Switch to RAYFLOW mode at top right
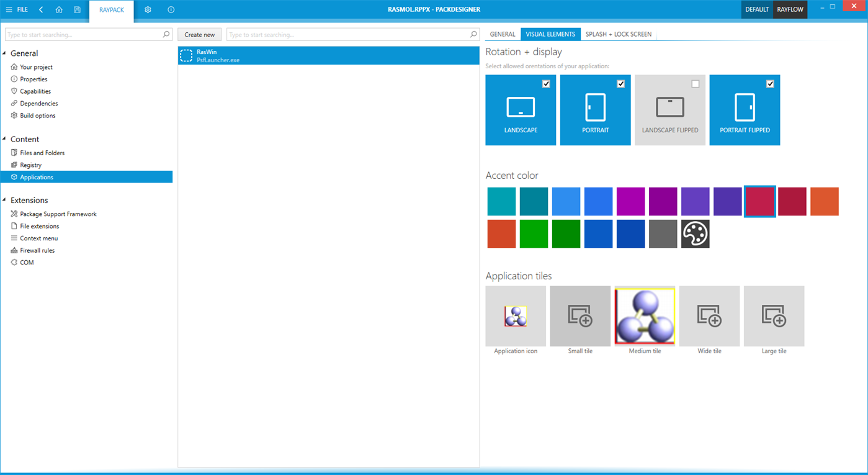Image resolution: width=868 pixels, height=475 pixels. [x=790, y=9]
